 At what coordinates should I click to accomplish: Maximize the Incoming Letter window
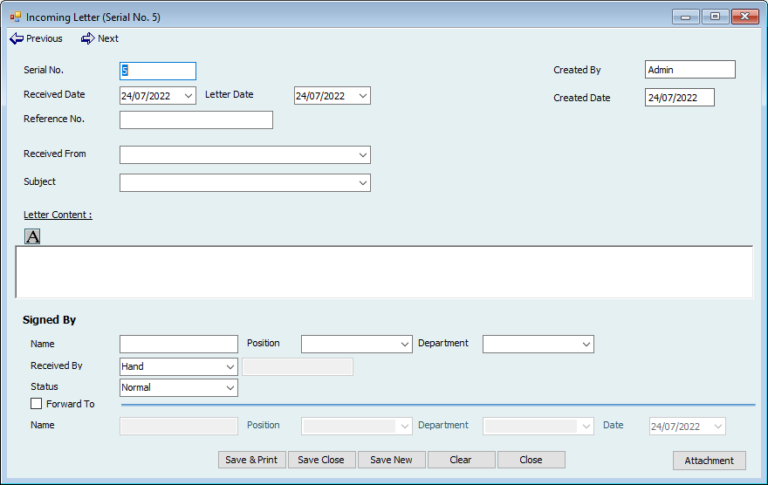(715, 17)
